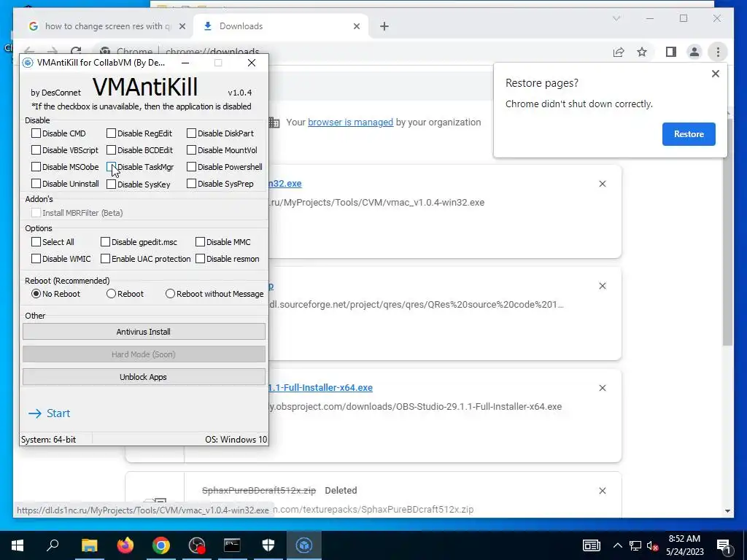Viewport: 747px width, 560px height.
Task: Toggle Disable Powershell checkbox
Action: coord(191,167)
